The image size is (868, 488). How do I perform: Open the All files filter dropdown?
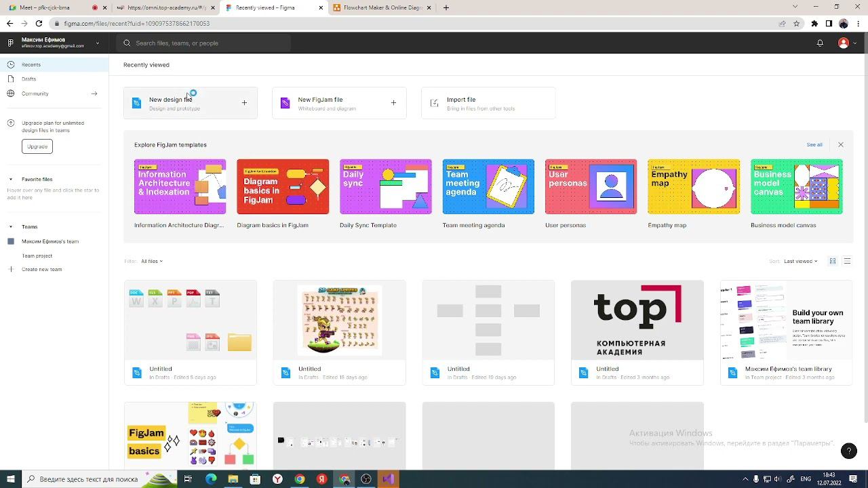(x=152, y=261)
